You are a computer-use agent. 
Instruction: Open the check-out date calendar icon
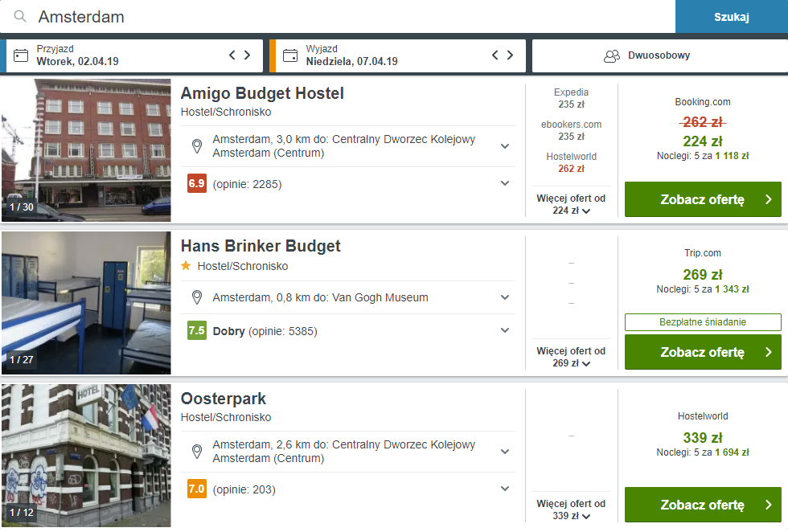(290, 55)
